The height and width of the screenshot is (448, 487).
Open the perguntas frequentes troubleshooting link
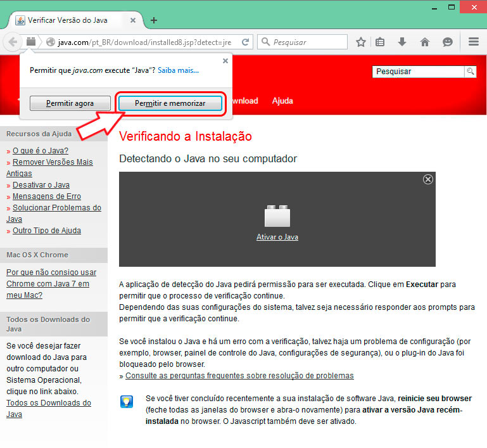click(239, 376)
